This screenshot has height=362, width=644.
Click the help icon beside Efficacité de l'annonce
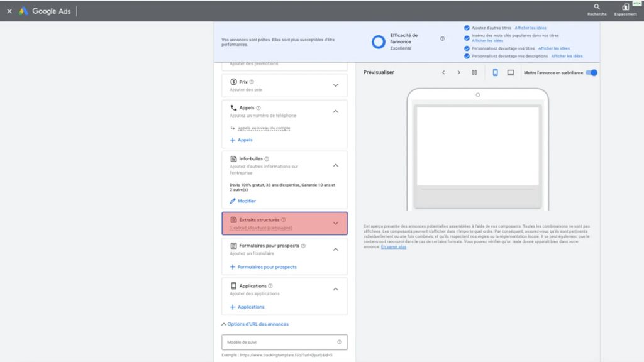(x=442, y=38)
